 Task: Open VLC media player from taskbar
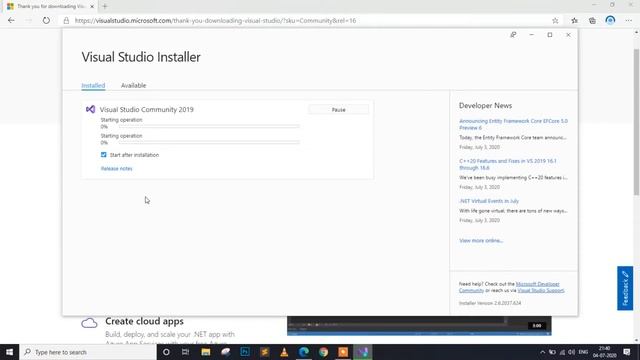[x=284, y=352]
